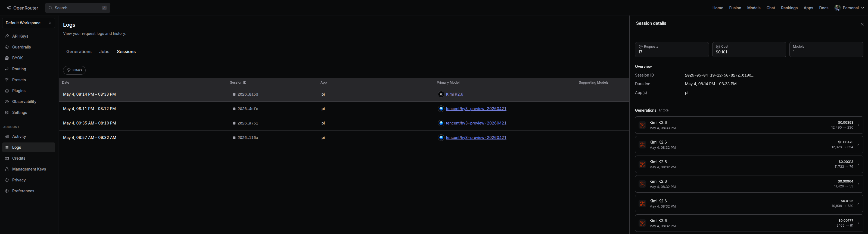Select the 08:57 AM – 09:32 AM session row
The image size is (868, 234).
tap(344, 137)
